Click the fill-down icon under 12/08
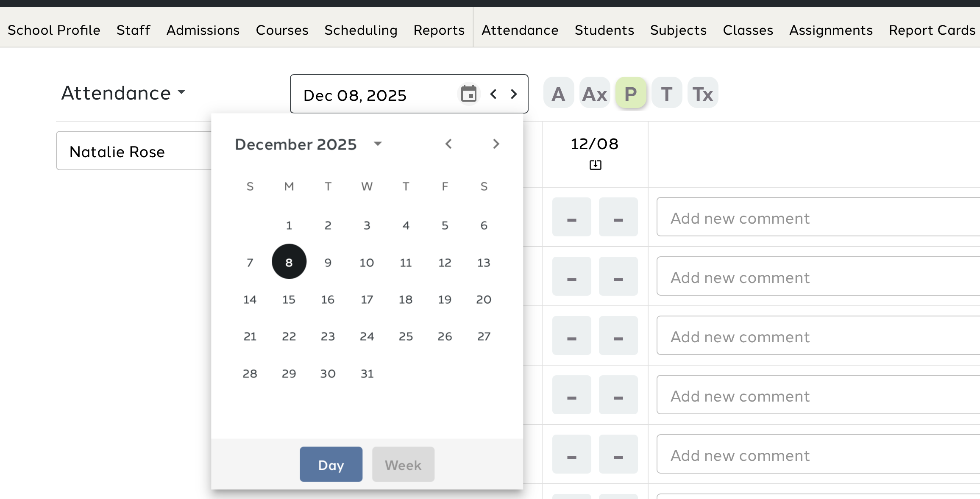Screen dimensions: 980x499 click(595, 165)
